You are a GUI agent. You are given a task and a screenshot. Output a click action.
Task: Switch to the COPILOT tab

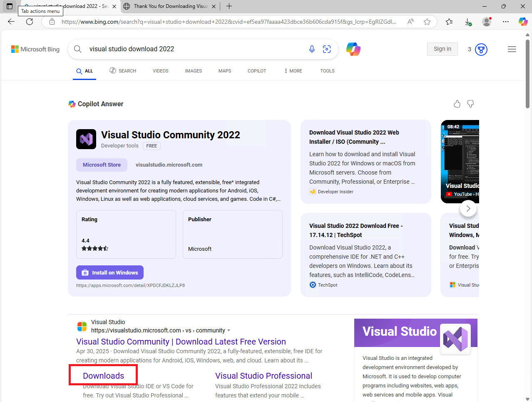click(257, 71)
